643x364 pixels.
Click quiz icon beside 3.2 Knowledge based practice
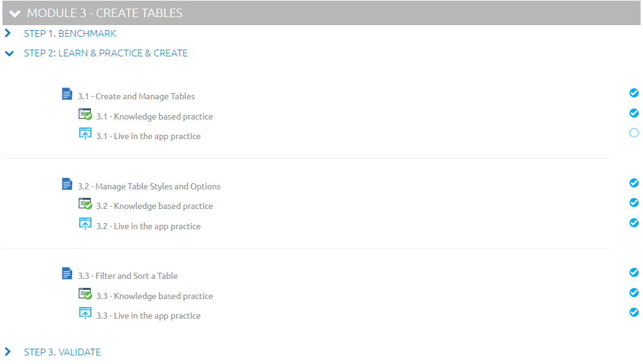coord(85,204)
